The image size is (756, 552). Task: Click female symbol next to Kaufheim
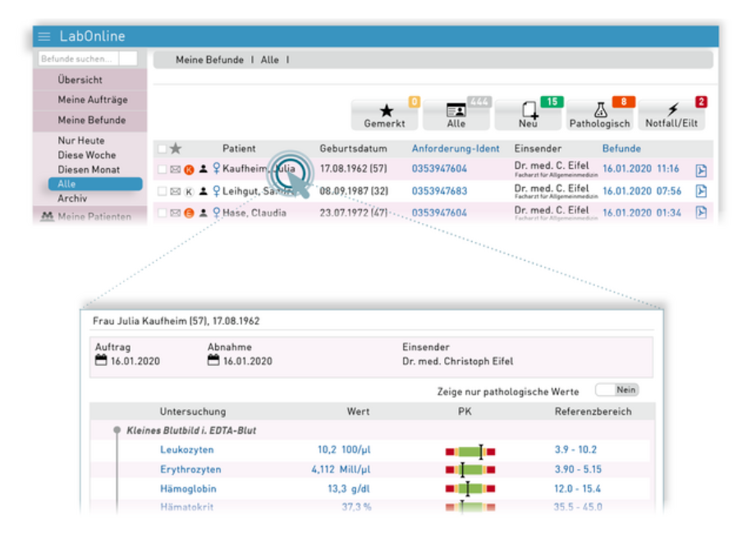point(217,168)
